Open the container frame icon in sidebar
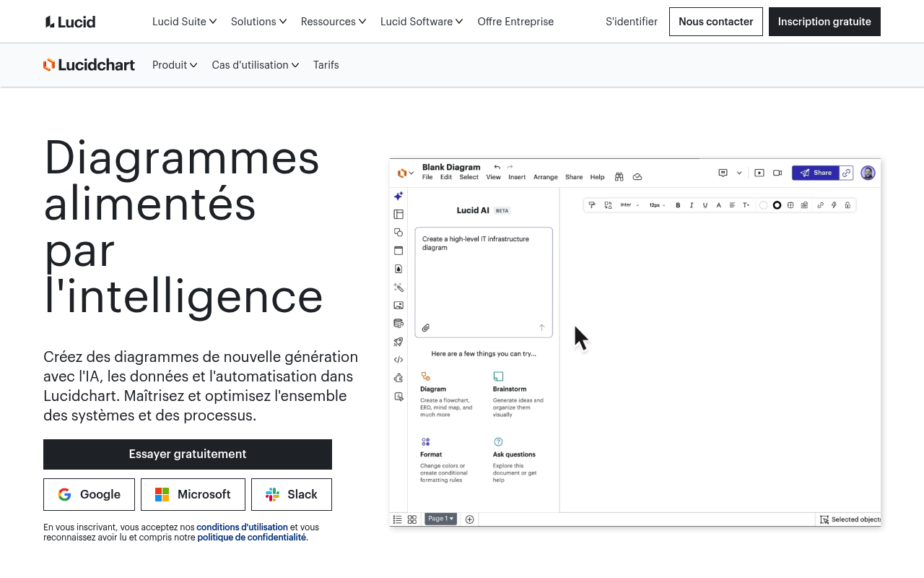The width and height of the screenshot is (924, 578). 398,251
